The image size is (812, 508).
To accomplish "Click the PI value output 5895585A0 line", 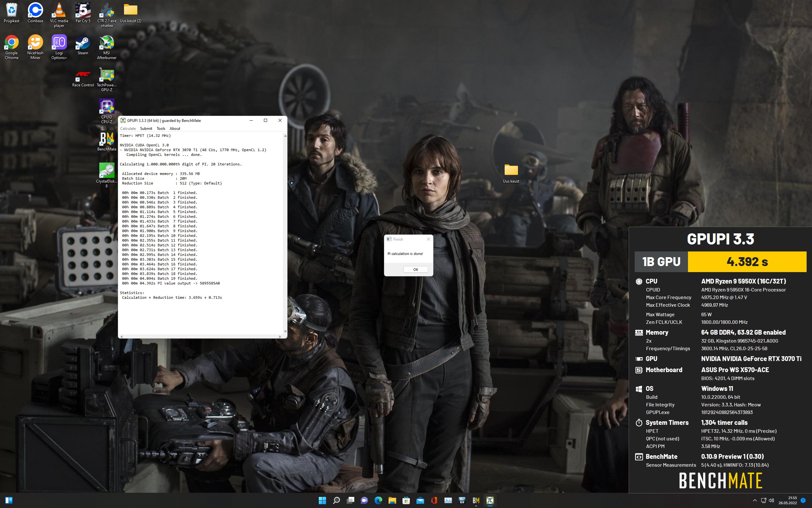I will [171, 283].
